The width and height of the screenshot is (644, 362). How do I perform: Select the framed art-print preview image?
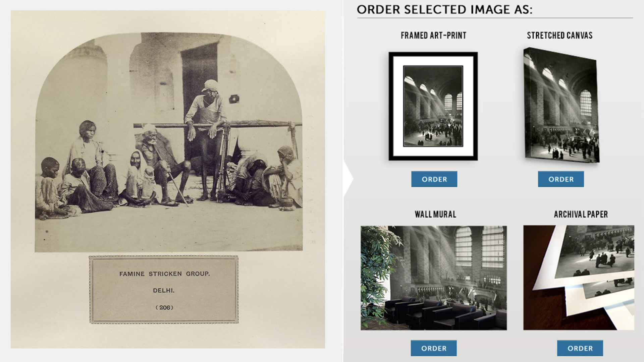tap(433, 106)
